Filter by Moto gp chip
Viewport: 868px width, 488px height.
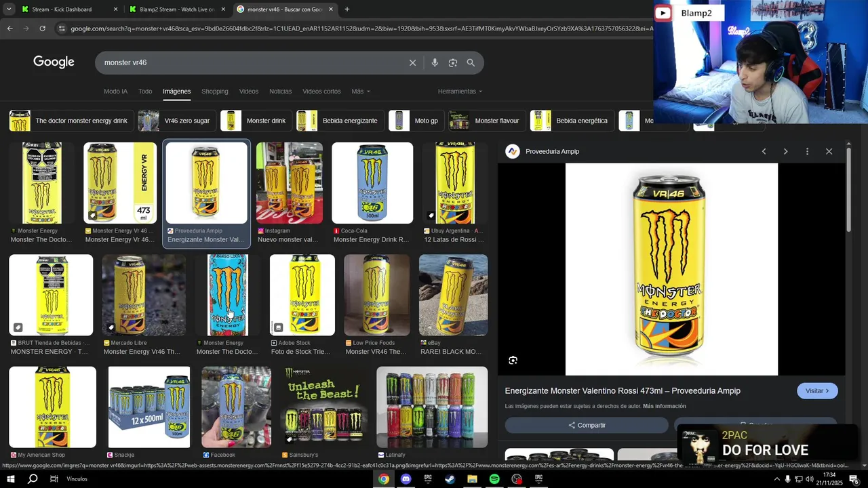[x=416, y=121]
